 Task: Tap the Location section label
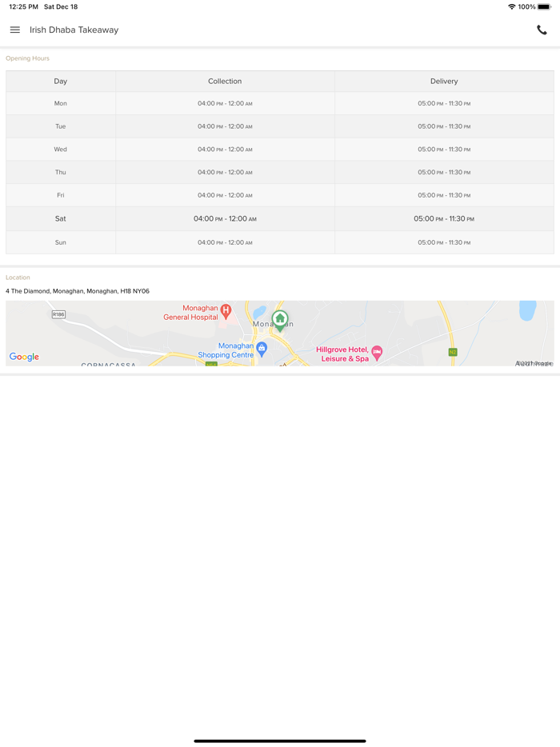coord(18,278)
